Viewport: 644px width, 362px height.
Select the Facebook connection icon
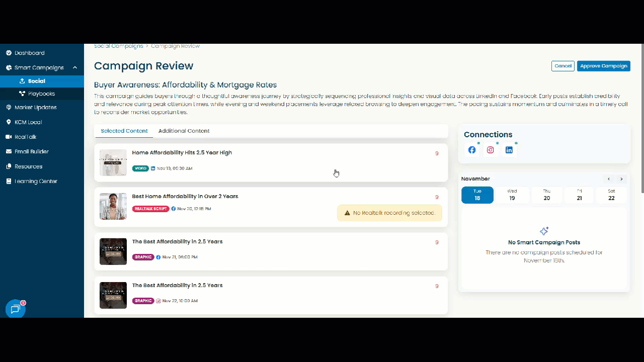[x=472, y=149]
